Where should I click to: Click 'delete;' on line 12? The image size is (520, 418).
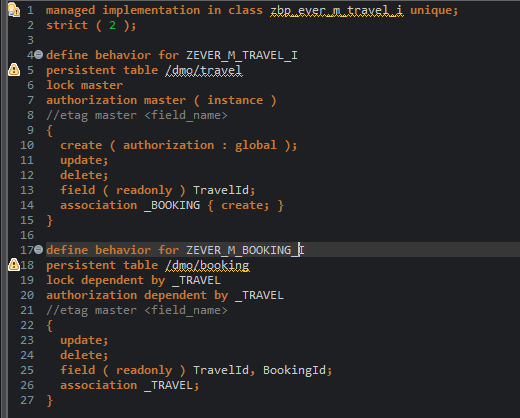[84, 175]
